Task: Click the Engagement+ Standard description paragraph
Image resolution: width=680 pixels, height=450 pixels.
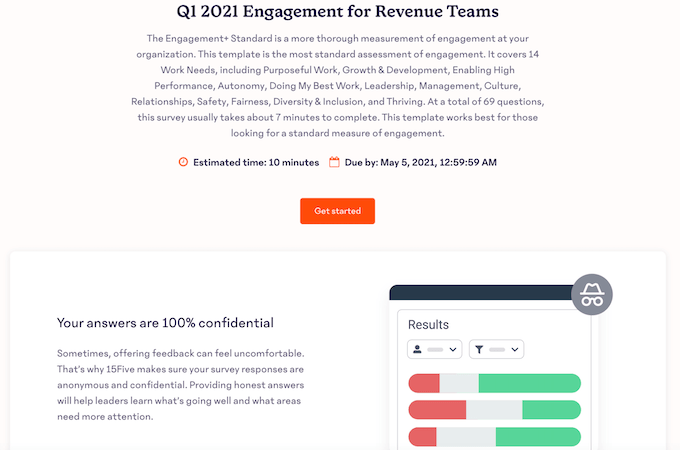Action: [337, 86]
